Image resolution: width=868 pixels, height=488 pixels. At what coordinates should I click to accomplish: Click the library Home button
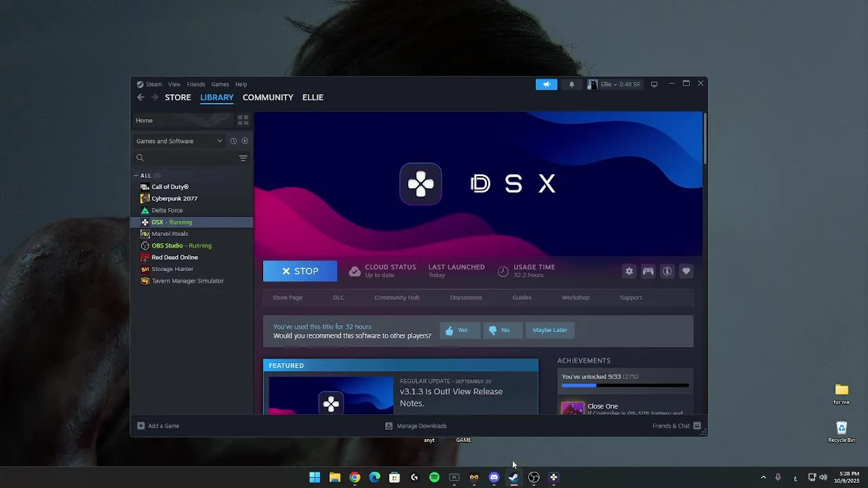pyautogui.click(x=182, y=120)
